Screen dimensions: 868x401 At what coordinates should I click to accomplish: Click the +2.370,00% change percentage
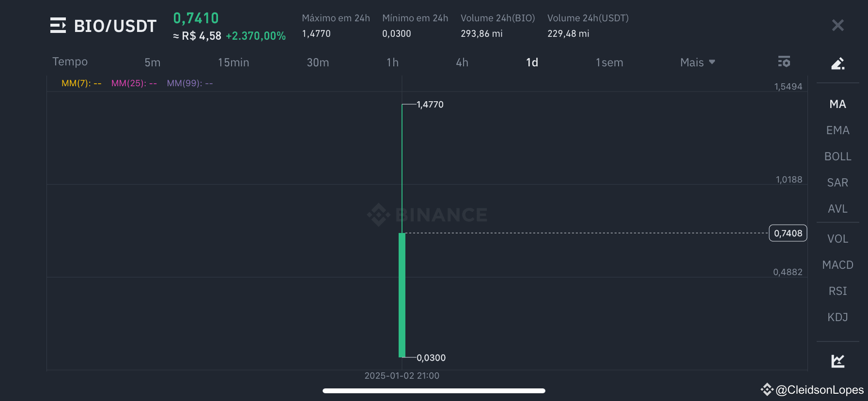[256, 36]
